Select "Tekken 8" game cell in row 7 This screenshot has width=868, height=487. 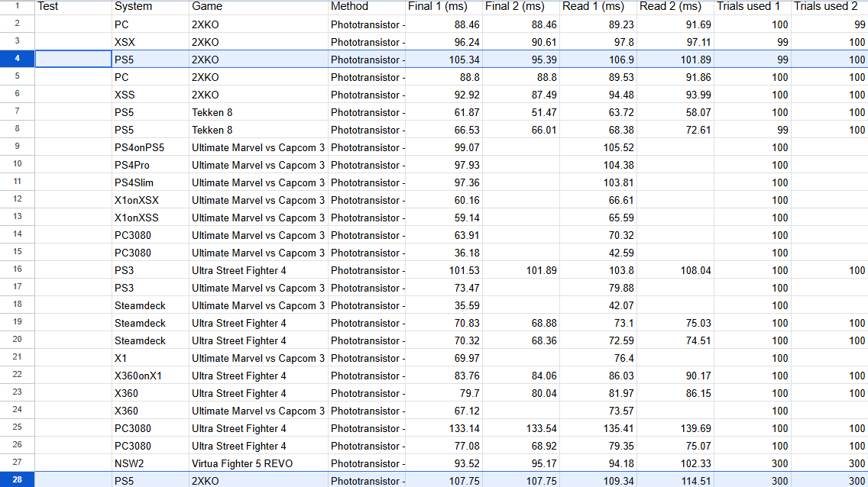click(258, 112)
